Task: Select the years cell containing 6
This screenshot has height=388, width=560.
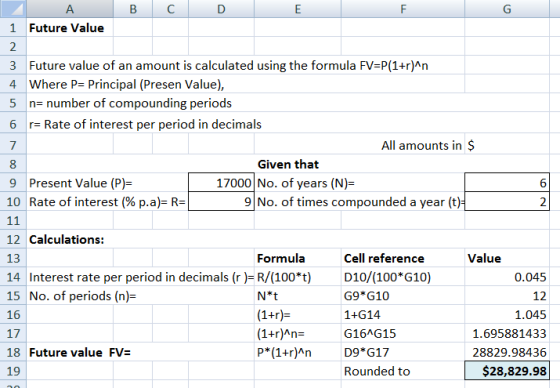Action: coord(507,183)
